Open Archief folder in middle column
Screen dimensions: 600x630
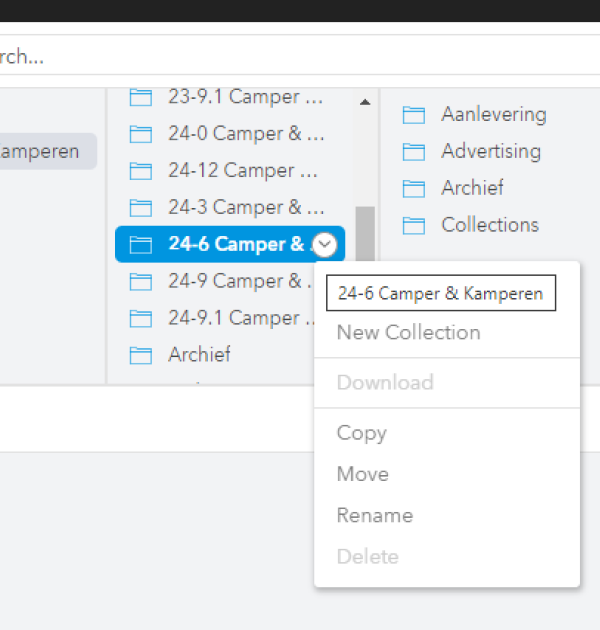click(x=199, y=355)
